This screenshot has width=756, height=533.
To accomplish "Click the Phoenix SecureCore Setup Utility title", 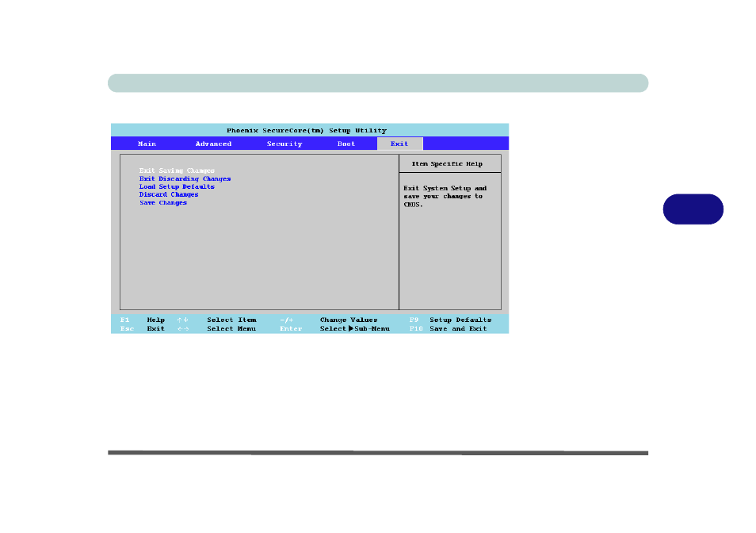I will click(307, 130).
